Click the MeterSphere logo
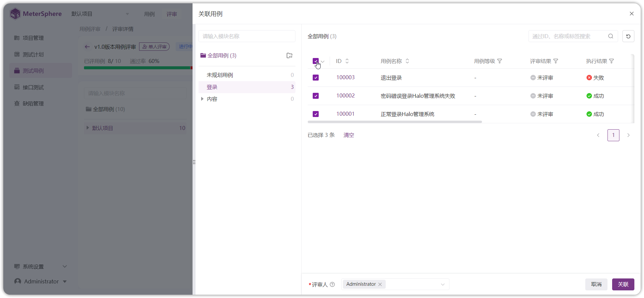The image size is (644, 298). [36, 14]
